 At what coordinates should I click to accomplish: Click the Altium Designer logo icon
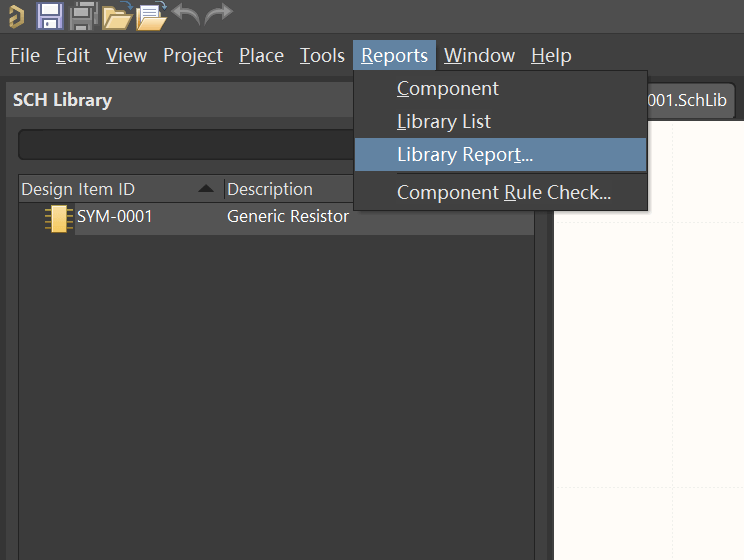click(15, 16)
